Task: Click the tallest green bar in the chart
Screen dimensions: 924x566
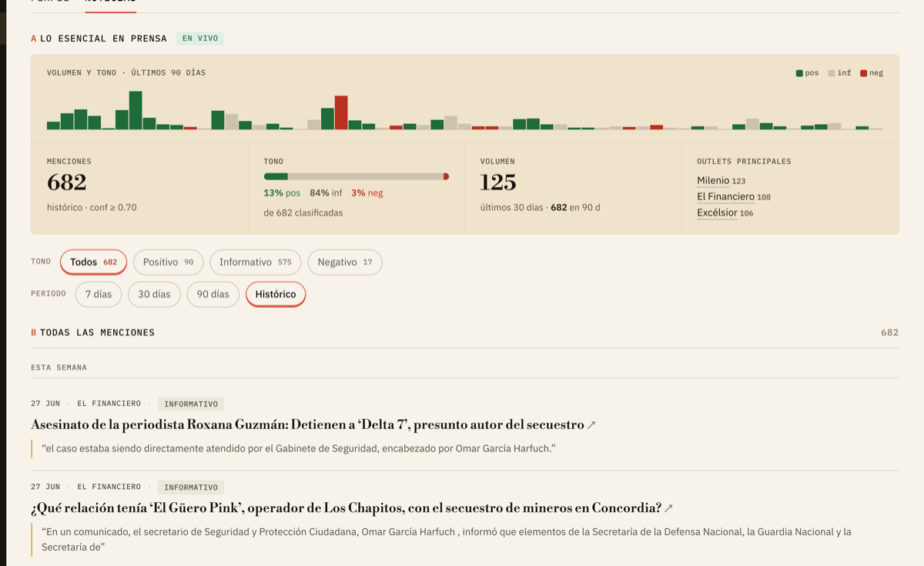Action: (136, 110)
